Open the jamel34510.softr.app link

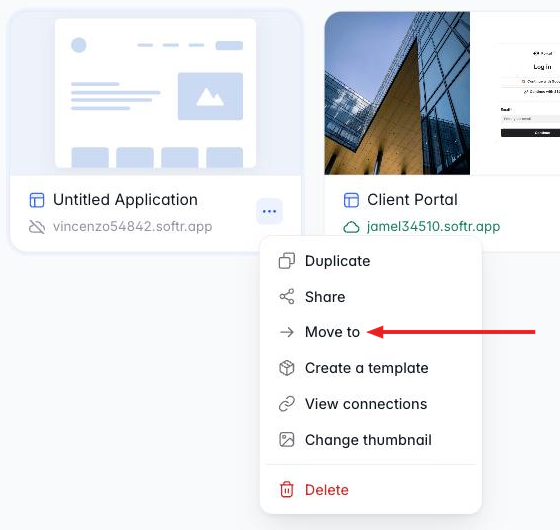point(433,226)
